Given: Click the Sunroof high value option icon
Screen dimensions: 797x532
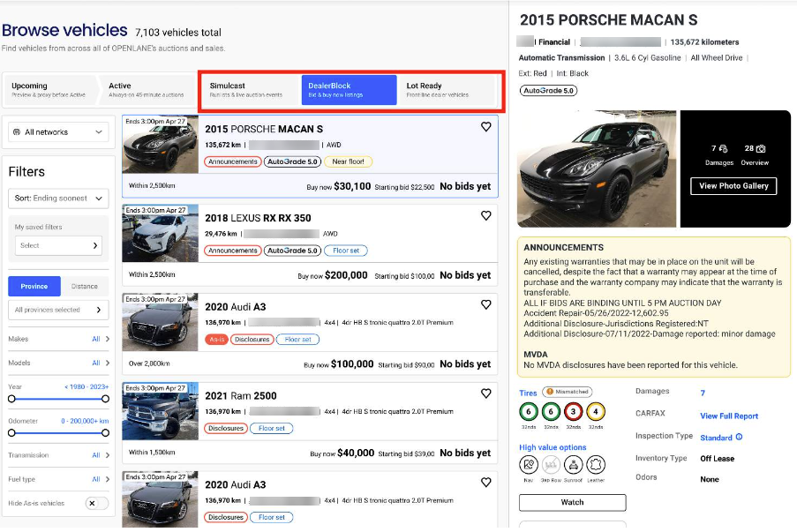Looking at the screenshot, I should (573, 465).
